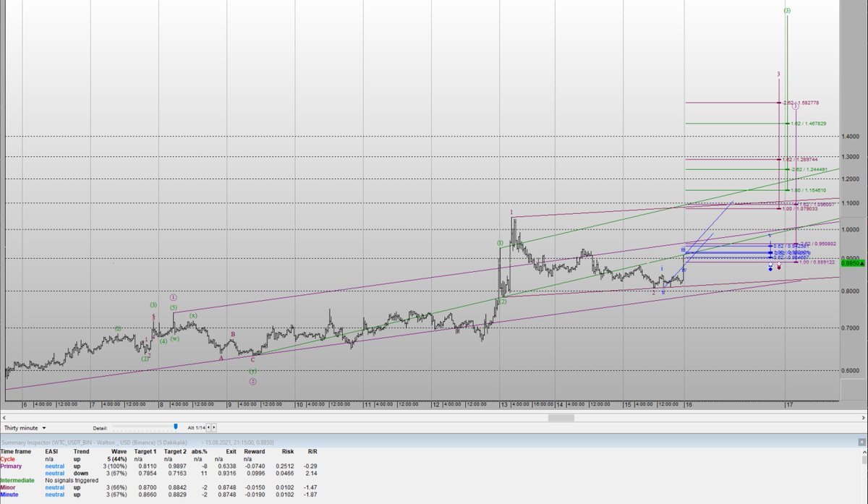Click date 17 on the time axis
Viewport: 868px width, 504px height.
click(790, 405)
